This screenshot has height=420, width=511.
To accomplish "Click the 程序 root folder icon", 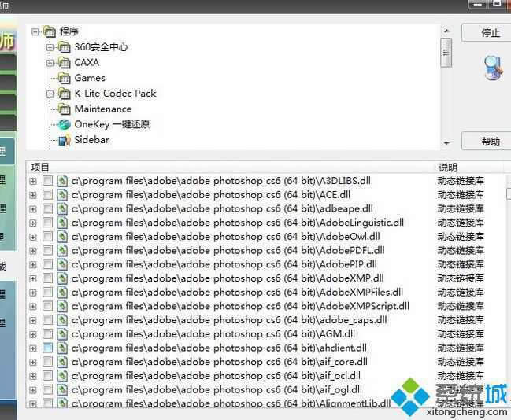I will (50, 31).
